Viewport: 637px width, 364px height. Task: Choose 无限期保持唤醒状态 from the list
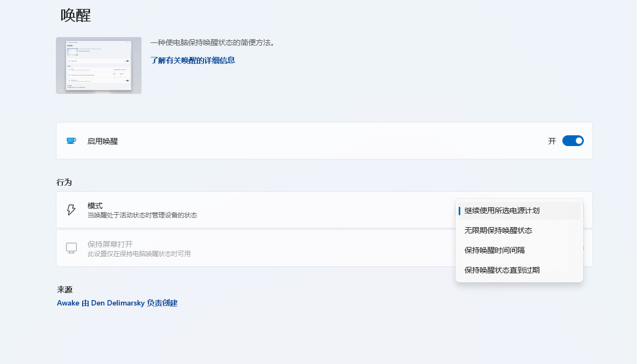tap(519, 230)
